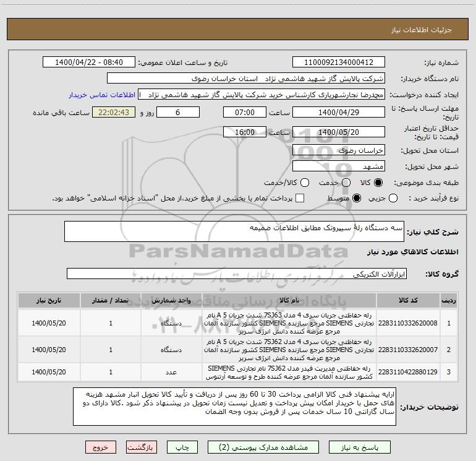This screenshot has width=476, height=461.
Task: Click the 7SJ63 relay item name
Action: click(x=289, y=323)
